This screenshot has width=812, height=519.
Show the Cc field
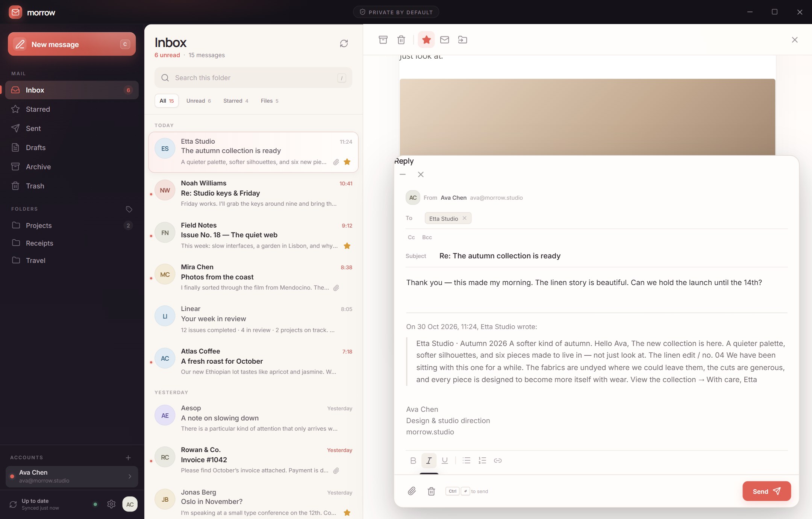tap(411, 237)
